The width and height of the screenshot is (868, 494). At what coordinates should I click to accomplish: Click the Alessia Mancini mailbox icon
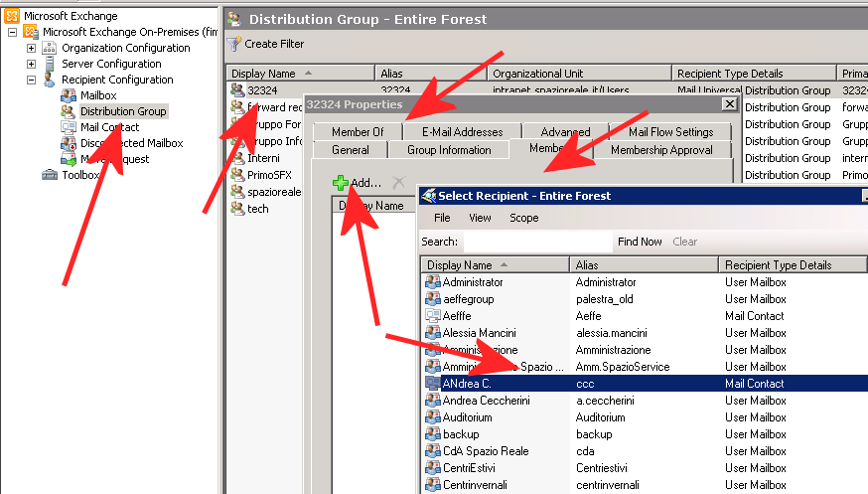pos(432,333)
